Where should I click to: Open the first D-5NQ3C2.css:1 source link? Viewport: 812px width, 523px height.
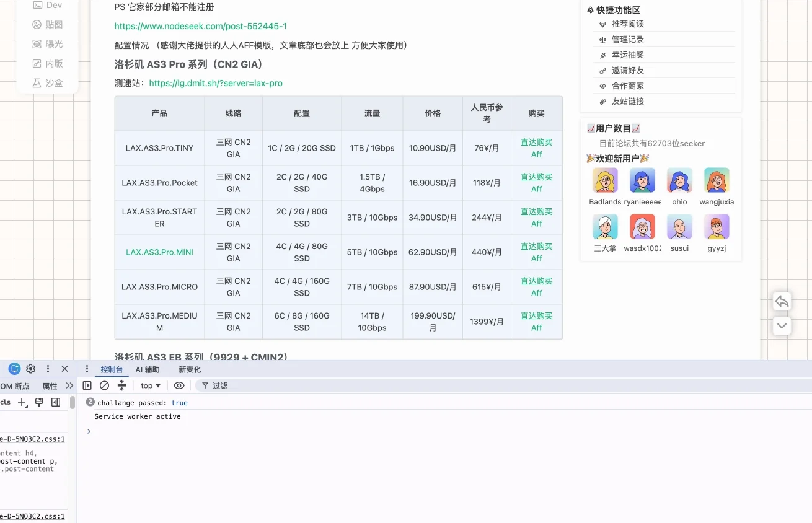click(x=32, y=439)
